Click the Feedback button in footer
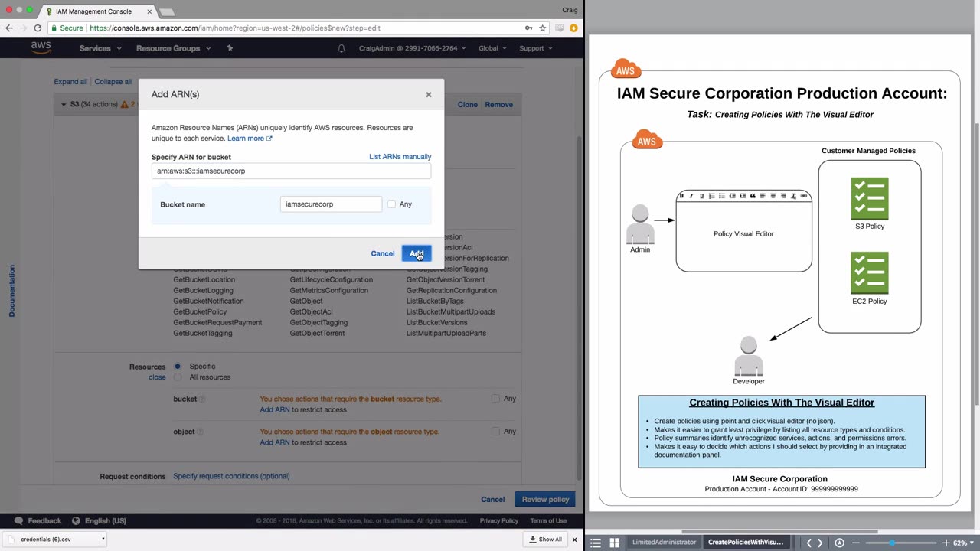 click(x=38, y=521)
